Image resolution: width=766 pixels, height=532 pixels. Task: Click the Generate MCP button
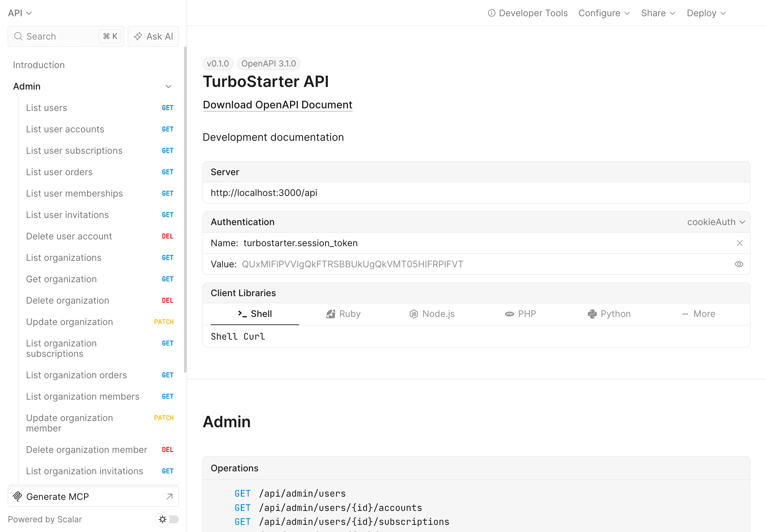click(93, 497)
